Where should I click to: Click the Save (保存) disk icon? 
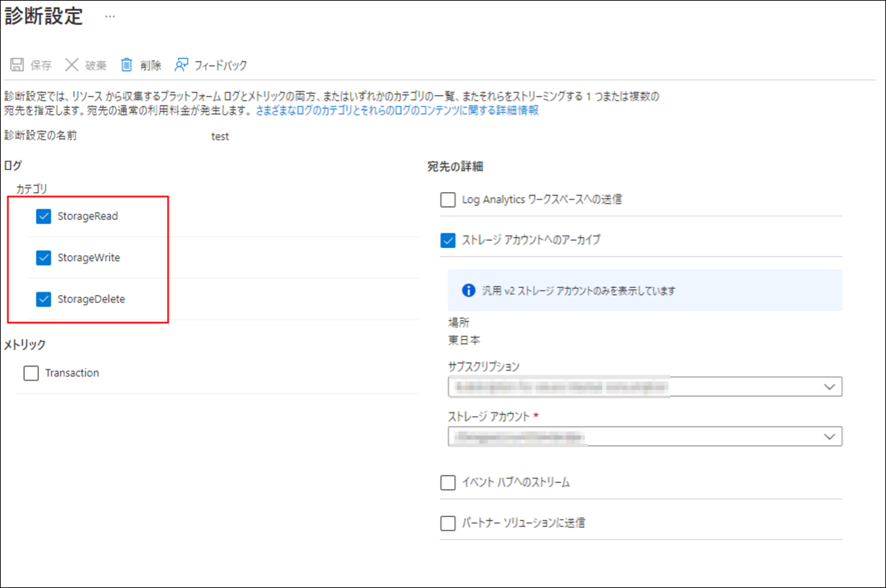pyautogui.click(x=16, y=64)
